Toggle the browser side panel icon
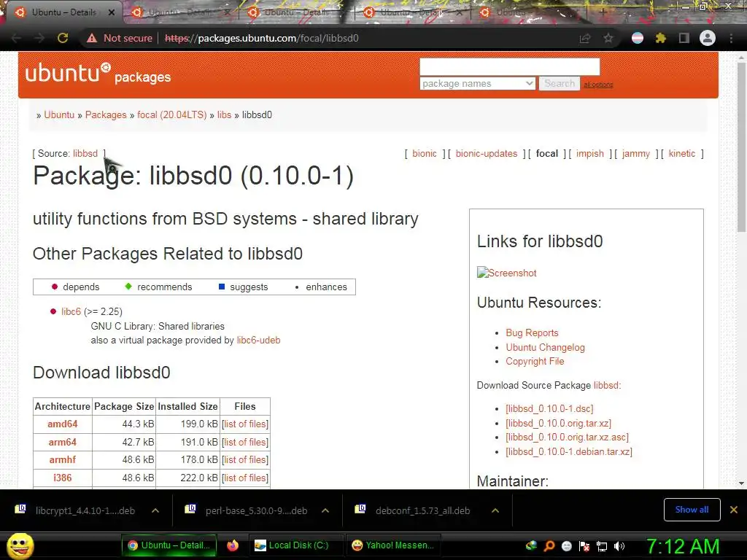747x560 pixels. [x=684, y=38]
